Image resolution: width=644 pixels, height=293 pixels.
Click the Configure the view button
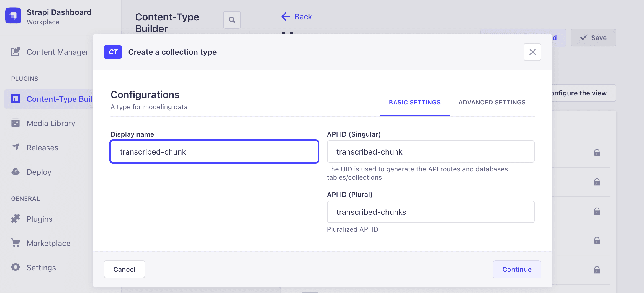(x=584, y=93)
